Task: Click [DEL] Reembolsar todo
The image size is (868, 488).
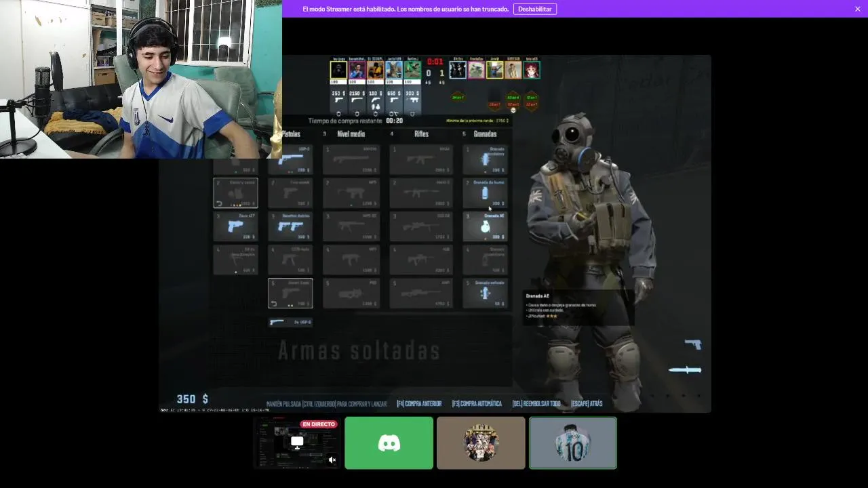Action: [x=536, y=404]
